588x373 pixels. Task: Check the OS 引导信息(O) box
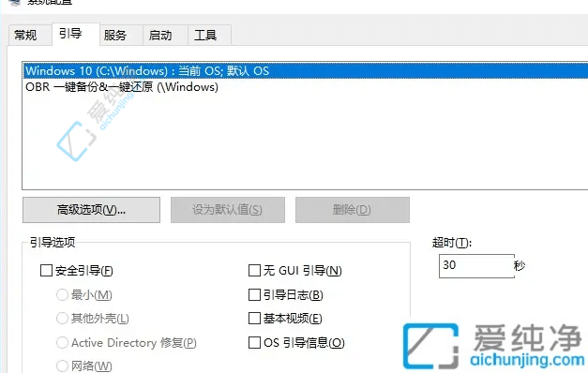tap(255, 342)
